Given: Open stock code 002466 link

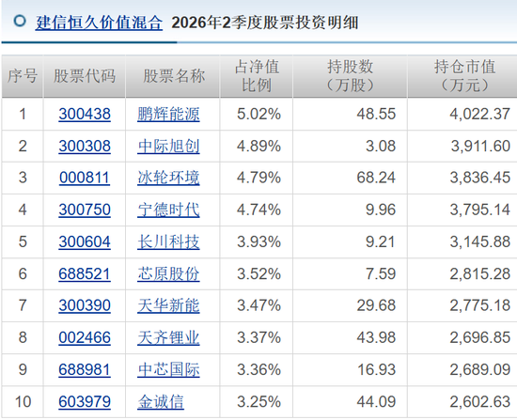Looking at the screenshot, I should pyautogui.click(x=85, y=337).
